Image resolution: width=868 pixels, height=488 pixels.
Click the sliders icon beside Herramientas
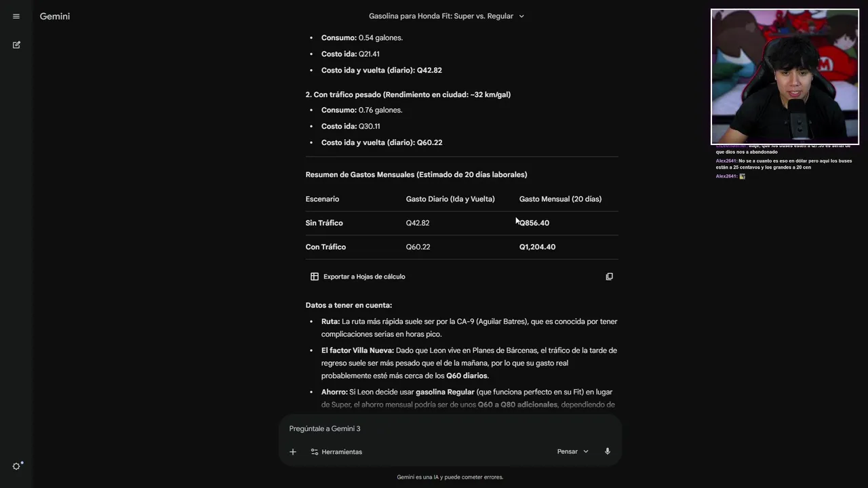click(x=315, y=452)
